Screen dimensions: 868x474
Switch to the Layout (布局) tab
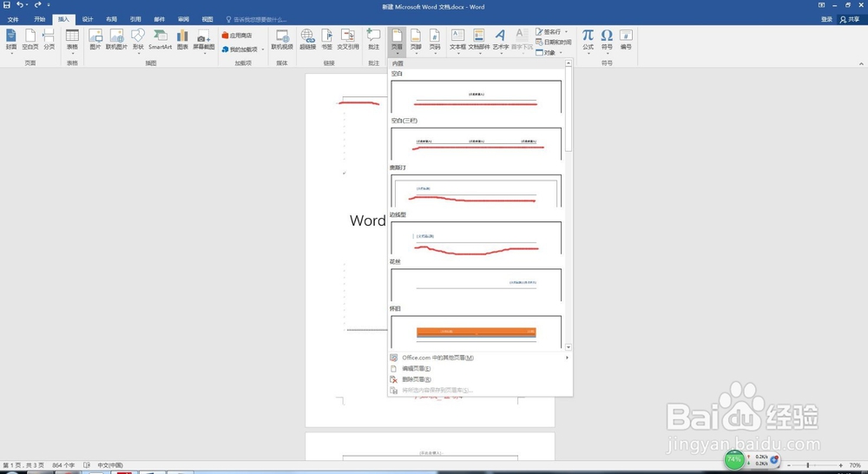(111, 19)
